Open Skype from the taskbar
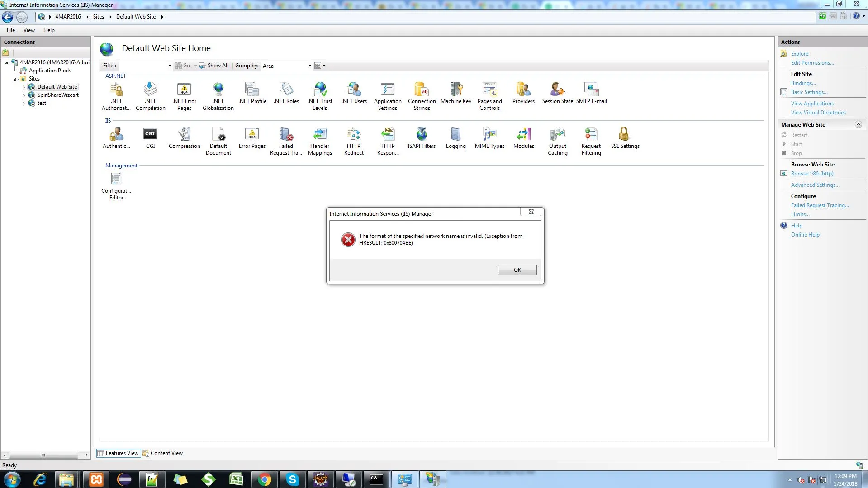This screenshot has width=868, height=488. pyautogui.click(x=292, y=479)
